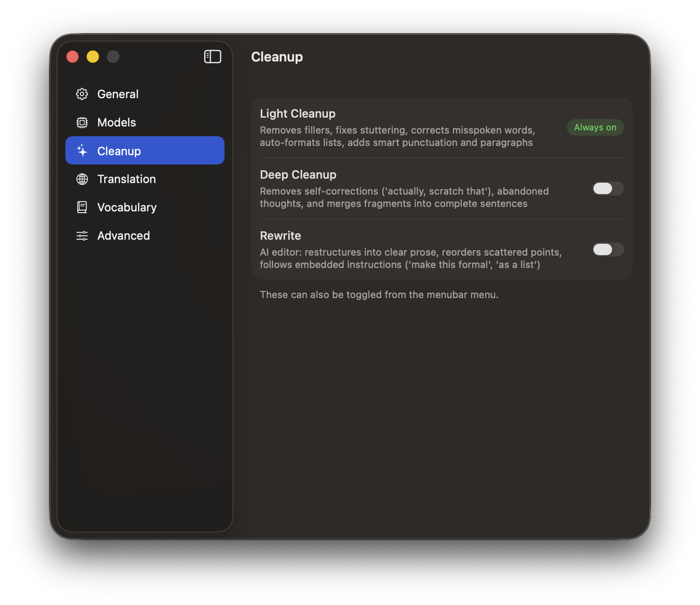The width and height of the screenshot is (700, 605).
Task: Click the sparkle icon beside Cleanup
Action: (x=82, y=151)
